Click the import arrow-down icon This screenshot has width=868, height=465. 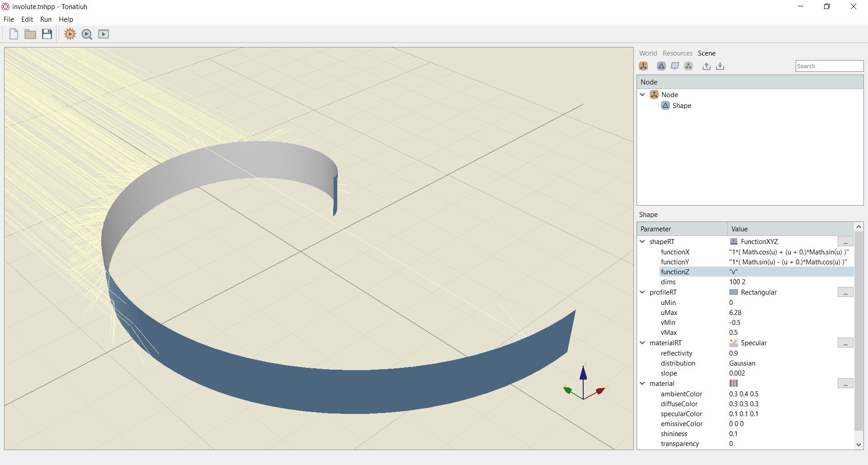click(720, 66)
